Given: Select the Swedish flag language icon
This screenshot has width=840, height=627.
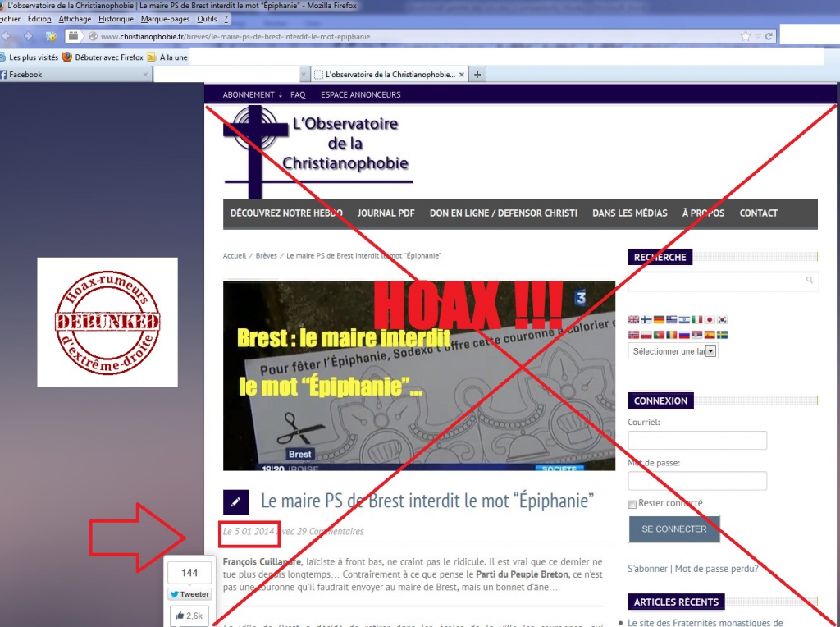Looking at the screenshot, I should (x=722, y=335).
